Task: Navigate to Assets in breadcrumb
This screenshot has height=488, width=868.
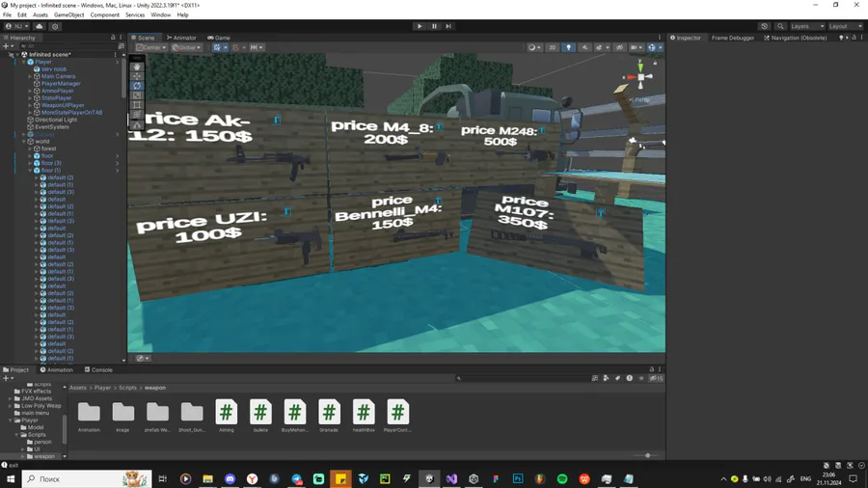Action: pos(77,388)
